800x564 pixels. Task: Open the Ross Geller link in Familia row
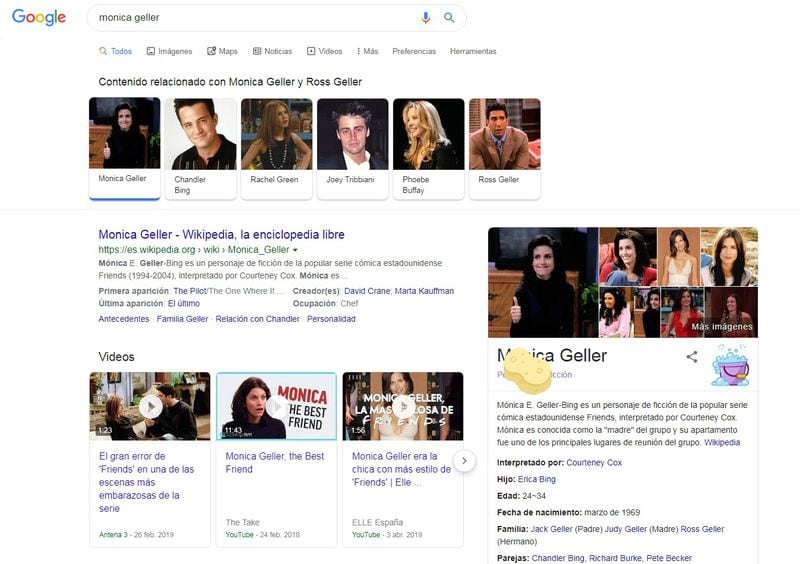[702, 529]
